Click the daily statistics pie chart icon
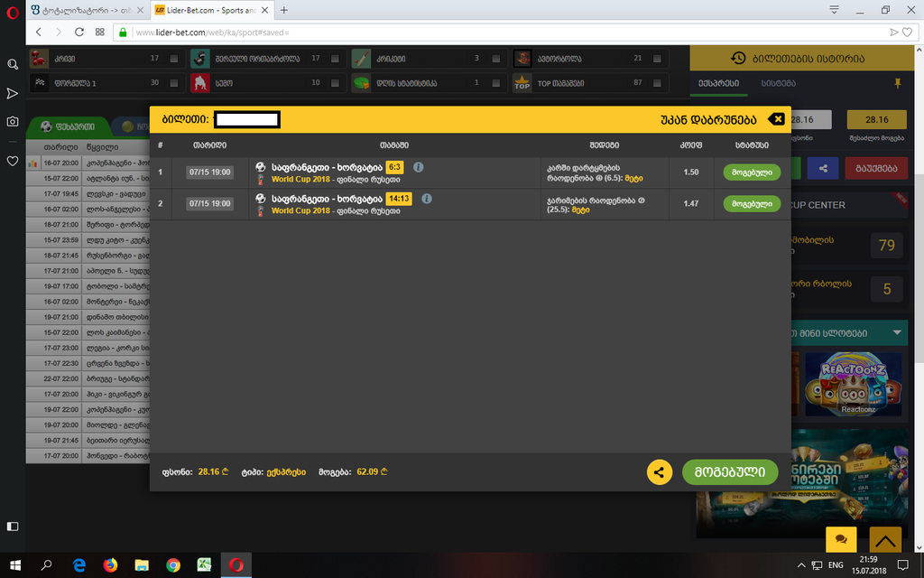Image resolution: width=924 pixels, height=578 pixels. (361, 83)
